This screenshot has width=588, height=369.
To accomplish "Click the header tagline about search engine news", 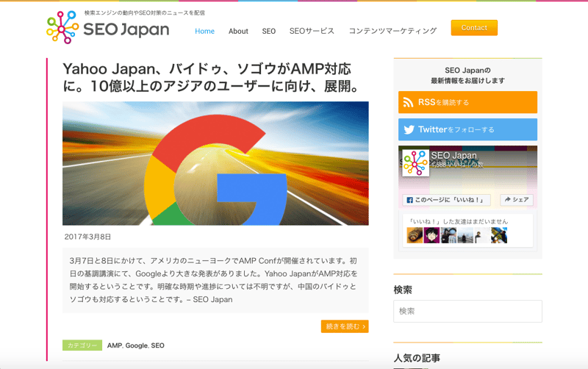I will pyautogui.click(x=144, y=12).
